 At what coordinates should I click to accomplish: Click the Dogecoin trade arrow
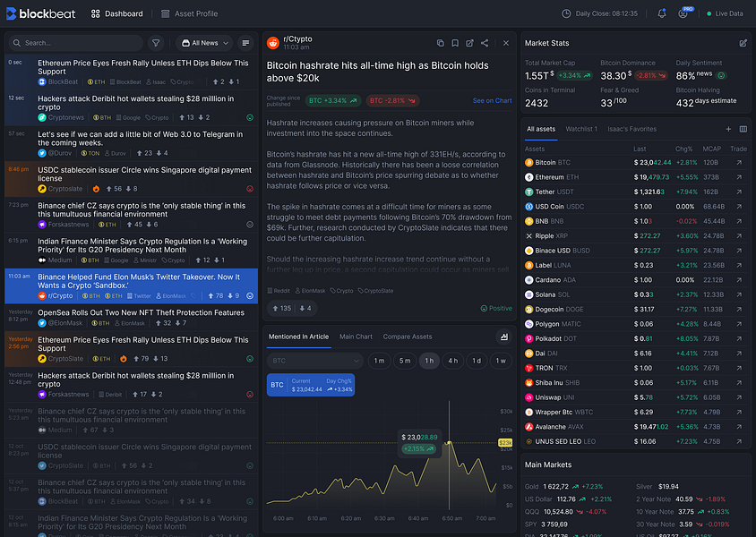pyautogui.click(x=739, y=309)
